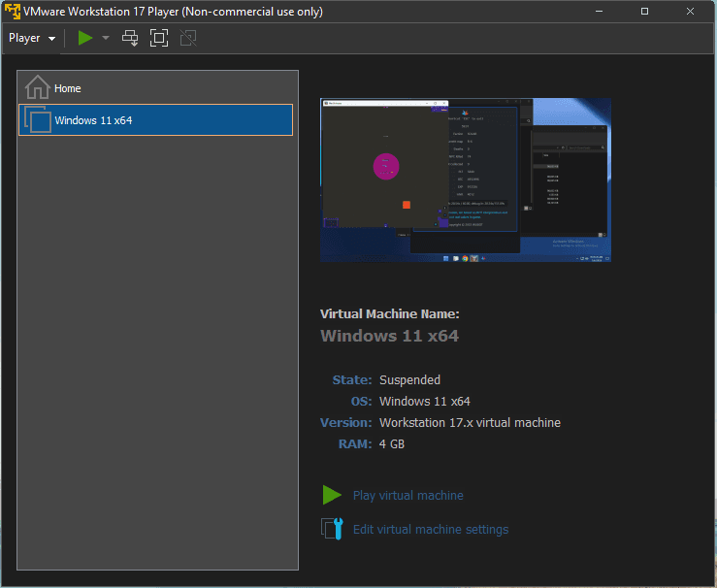This screenshot has height=588, width=717.
Task: Expand the power options dropdown arrow
Action: tap(106, 38)
